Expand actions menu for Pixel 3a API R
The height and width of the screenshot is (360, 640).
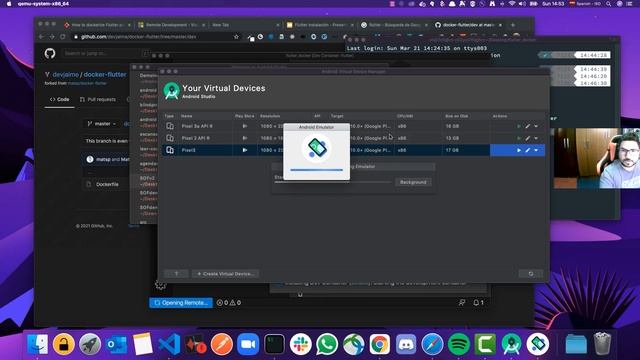click(x=536, y=126)
